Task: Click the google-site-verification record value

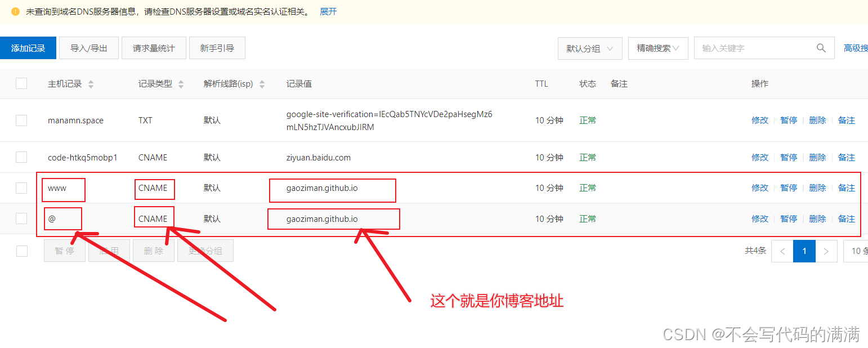Action: (x=390, y=121)
